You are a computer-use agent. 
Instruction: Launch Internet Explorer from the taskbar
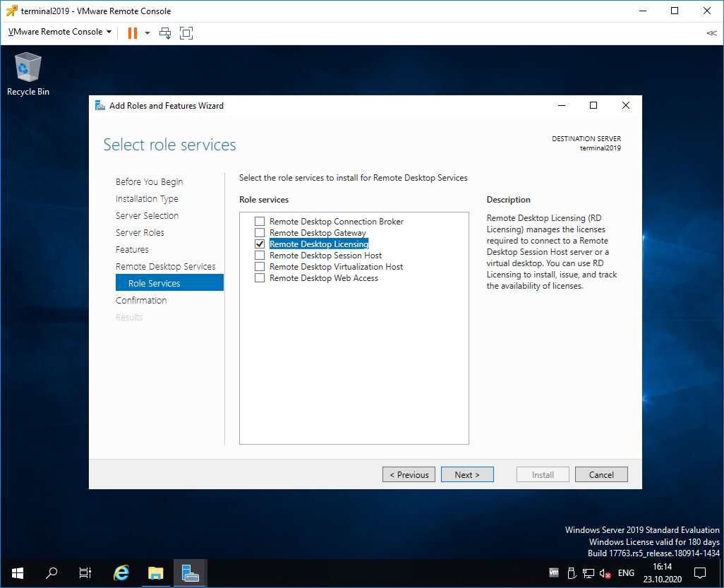tap(121, 573)
